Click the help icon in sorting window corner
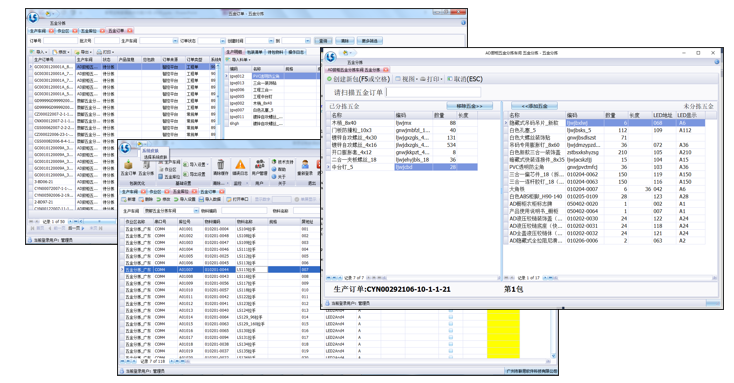Viewport: 734px width, 383px height. point(716,62)
